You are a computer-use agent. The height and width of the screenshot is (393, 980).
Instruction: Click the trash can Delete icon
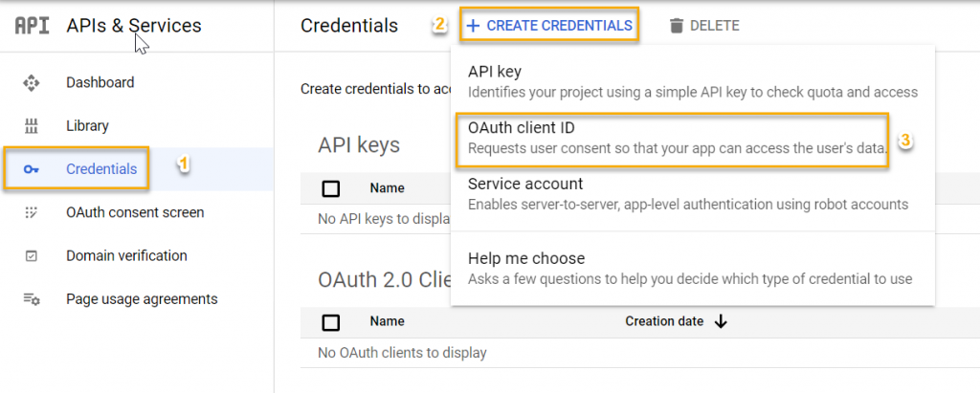(677, 26)
